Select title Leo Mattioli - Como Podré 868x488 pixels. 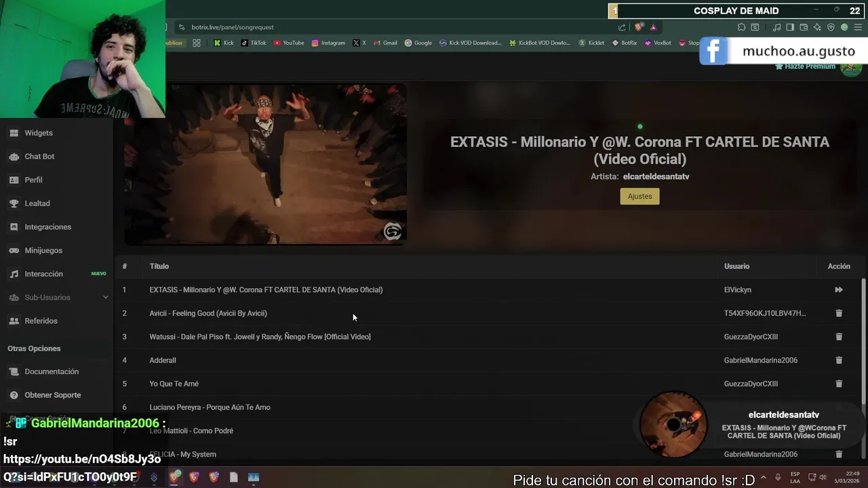[191, 431]
